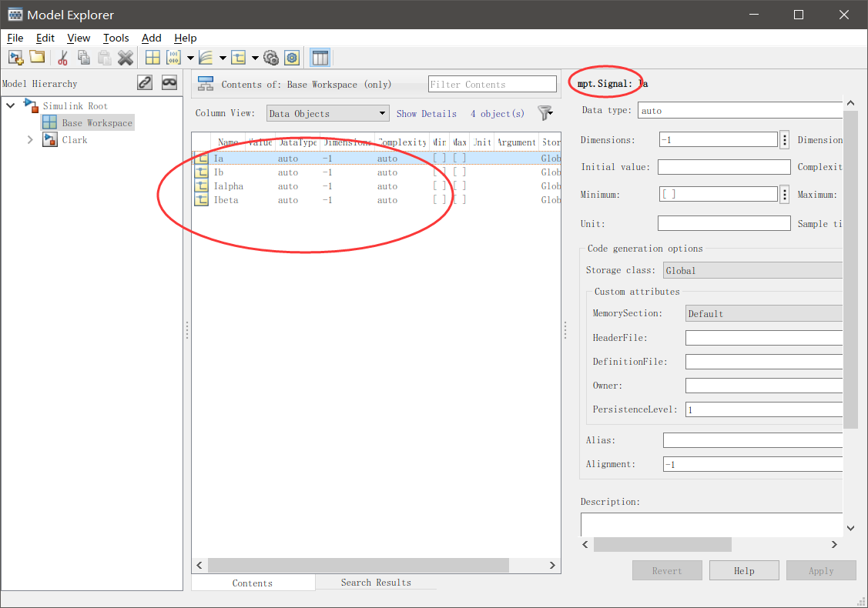Click the Delete toolbar icon
This screenshot has width=868, height=608.
[125, 57]
